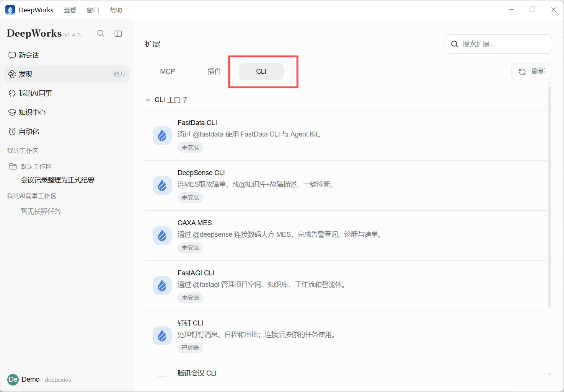This screenshot has height=392, width=564.
Task: Select the CLI tab
Action: (x=261, y=72)
